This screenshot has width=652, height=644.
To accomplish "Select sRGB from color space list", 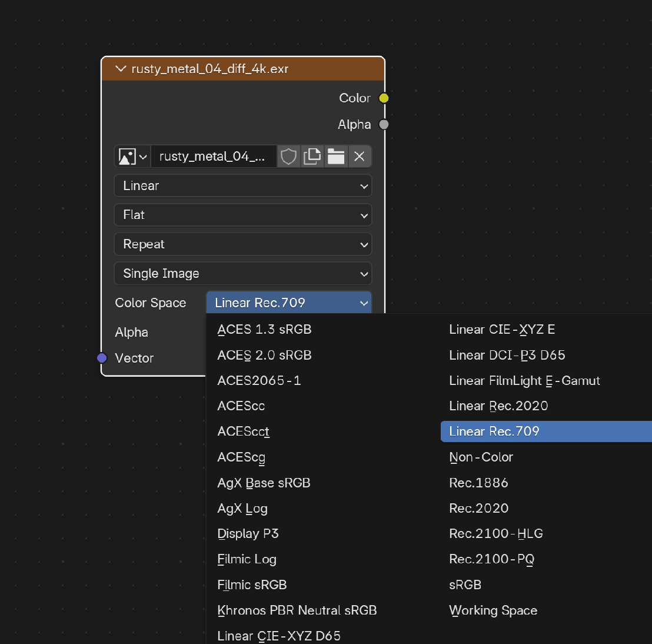I will [465, 585].
